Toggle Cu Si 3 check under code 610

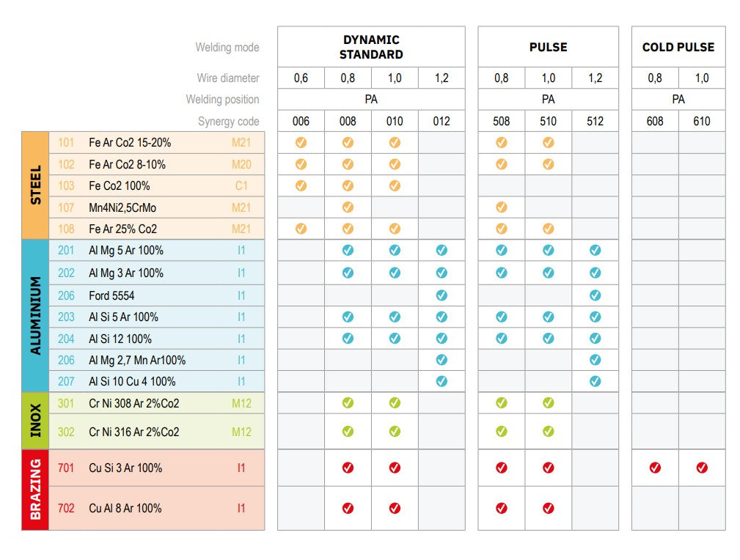pos(702,468)
